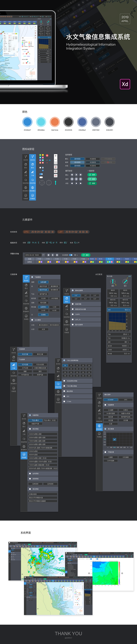Click the 沿岸波浪 button
The height and width of the screenshot is (644, 137).
pos(35,484)
